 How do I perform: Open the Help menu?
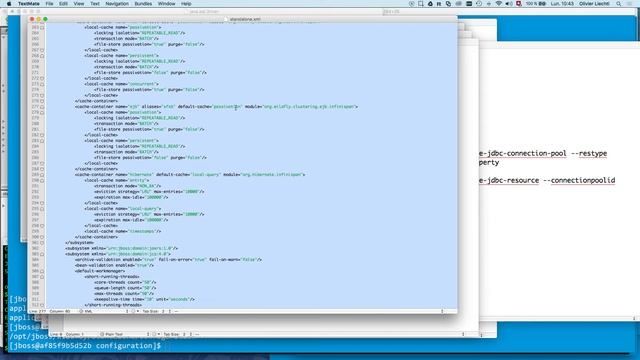(186, 4)
